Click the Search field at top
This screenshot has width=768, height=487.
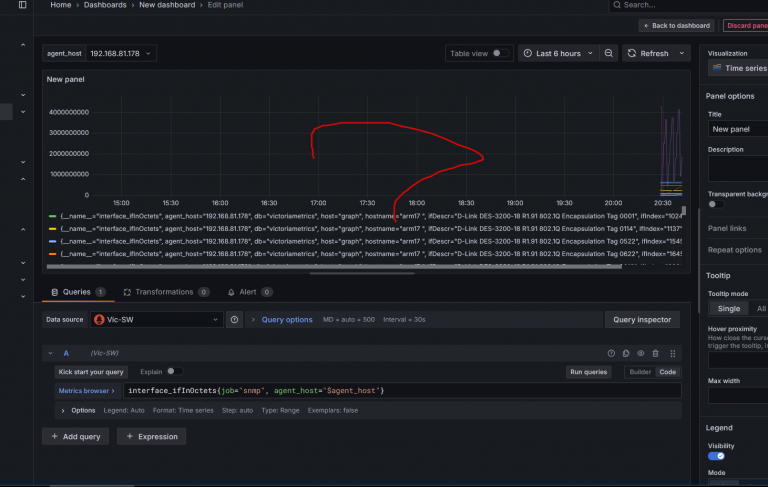688,5
